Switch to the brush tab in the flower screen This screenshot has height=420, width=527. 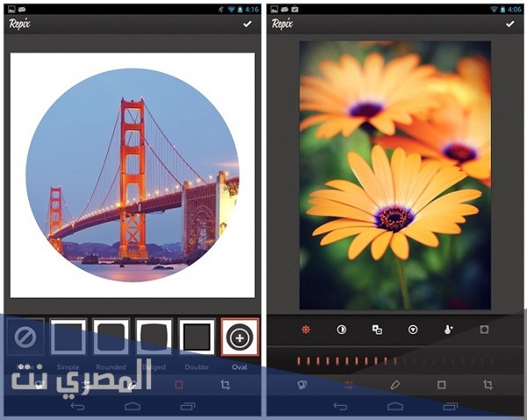tap(395, 385)
